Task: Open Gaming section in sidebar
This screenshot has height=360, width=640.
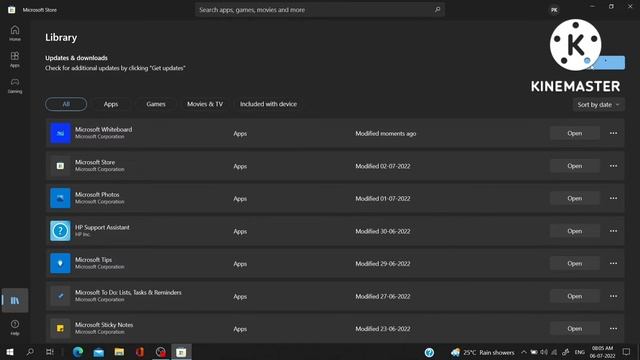Action: click(15, 85)
